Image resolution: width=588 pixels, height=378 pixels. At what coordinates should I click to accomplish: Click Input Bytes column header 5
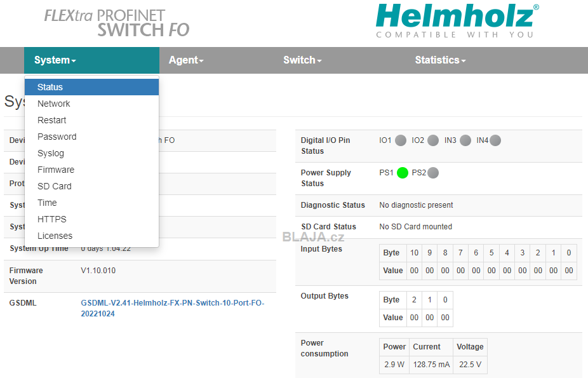pos(491,253)
